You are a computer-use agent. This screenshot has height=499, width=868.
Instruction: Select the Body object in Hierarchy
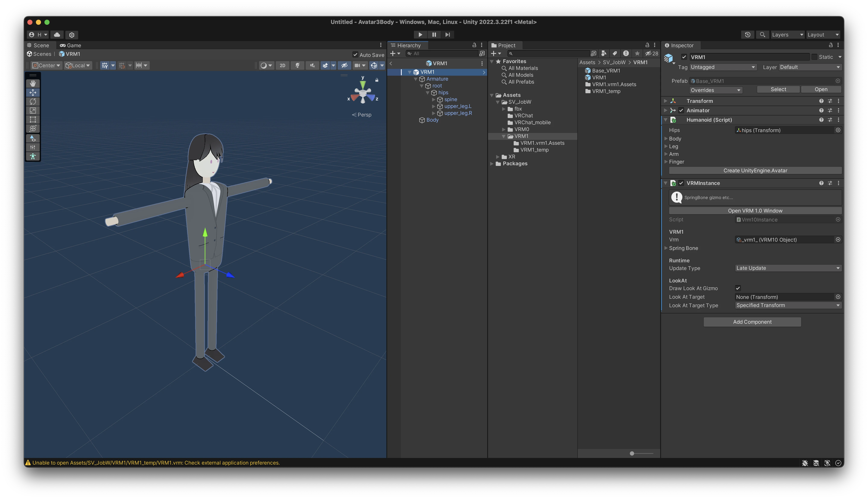tap(432, 120)
